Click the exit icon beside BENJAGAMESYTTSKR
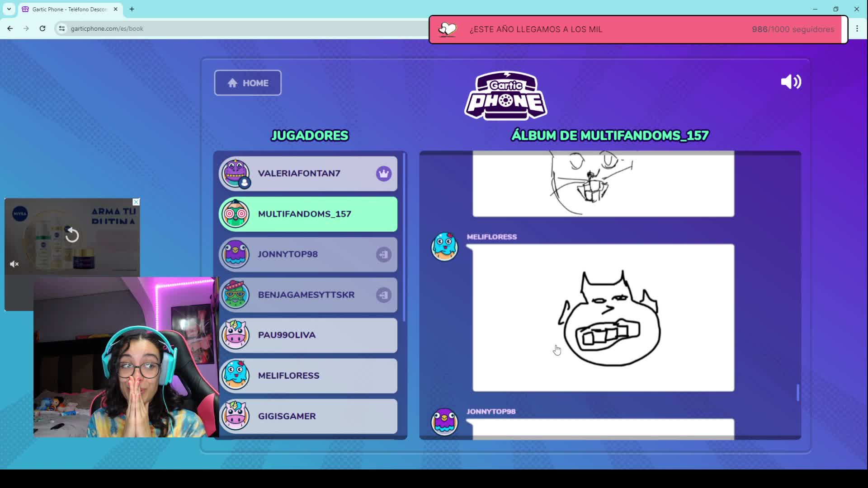This screenshot has width=868, height=488. pos(383,295)
